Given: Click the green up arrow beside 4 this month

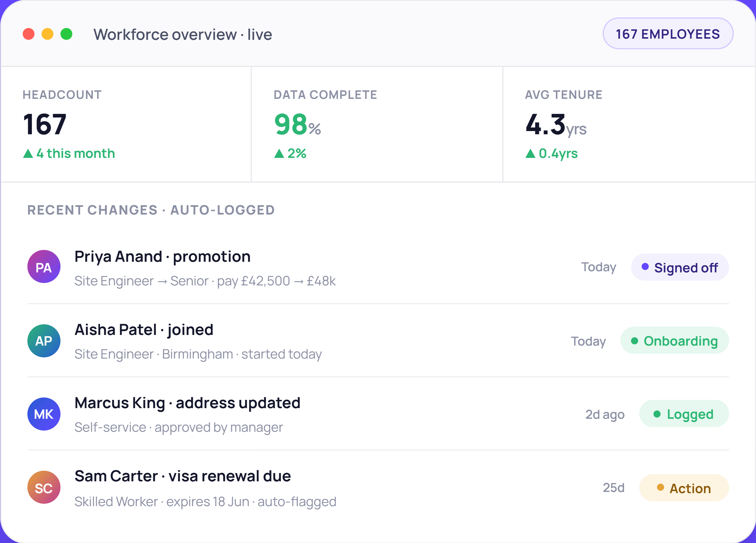Looking at the screenshot, I should 28,153.
